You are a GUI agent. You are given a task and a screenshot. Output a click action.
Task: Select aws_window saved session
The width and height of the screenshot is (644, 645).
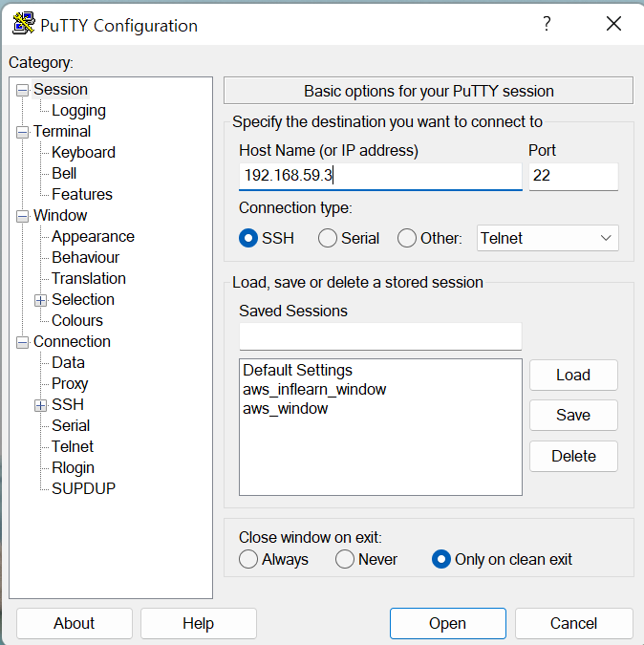click(x=286, y=409)
